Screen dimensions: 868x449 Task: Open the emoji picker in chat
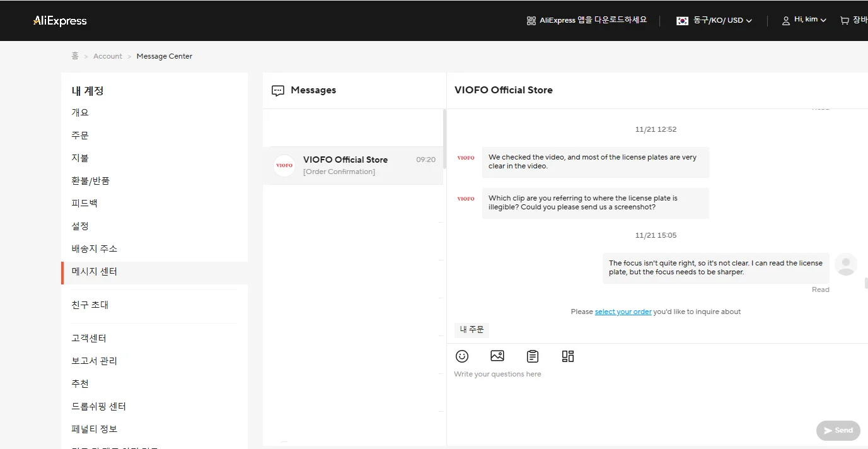[x=462, y=356]
